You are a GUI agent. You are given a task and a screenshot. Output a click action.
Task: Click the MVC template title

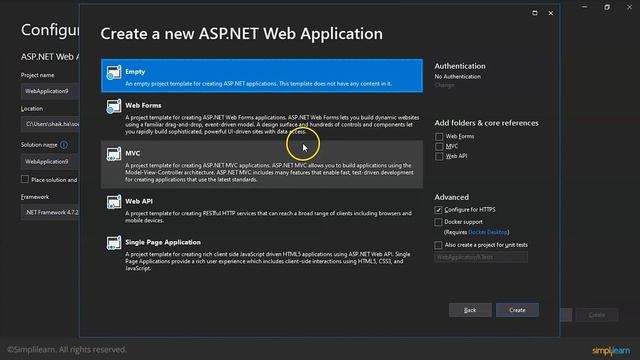[x=133, y=153]
